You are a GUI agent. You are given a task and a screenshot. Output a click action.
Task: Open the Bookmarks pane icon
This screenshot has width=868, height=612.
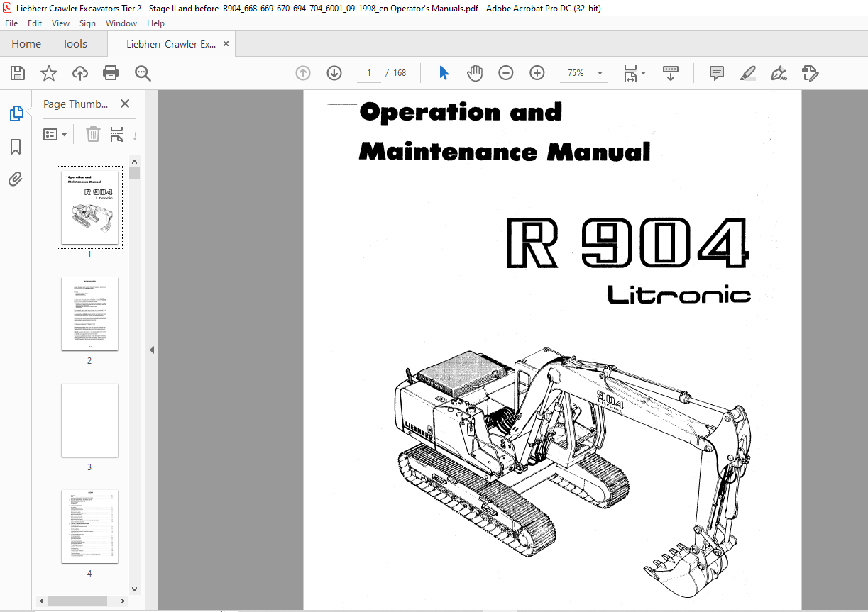pyautogui.click(x=16, y=147)
